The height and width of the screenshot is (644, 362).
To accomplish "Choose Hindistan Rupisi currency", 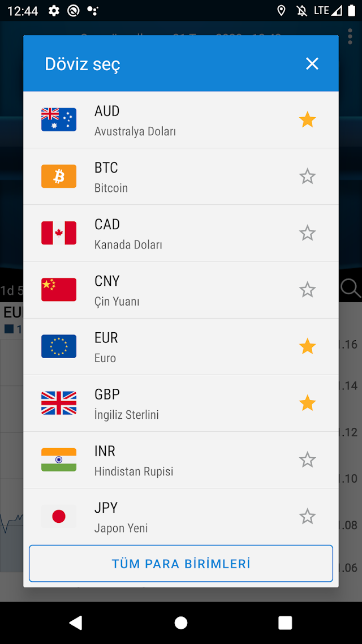I will click(x=181, y=460).
